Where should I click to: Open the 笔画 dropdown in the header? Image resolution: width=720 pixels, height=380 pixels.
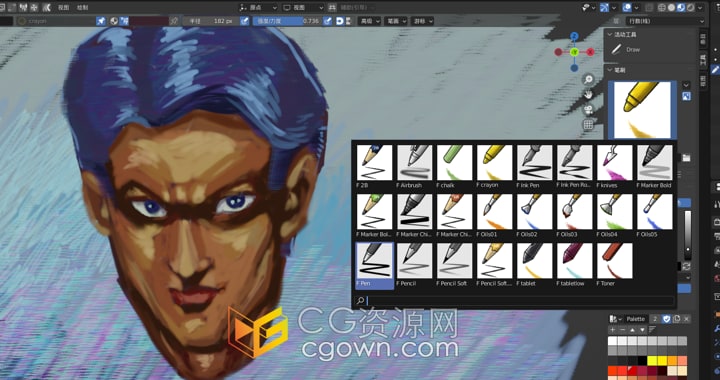coord(396,21)
